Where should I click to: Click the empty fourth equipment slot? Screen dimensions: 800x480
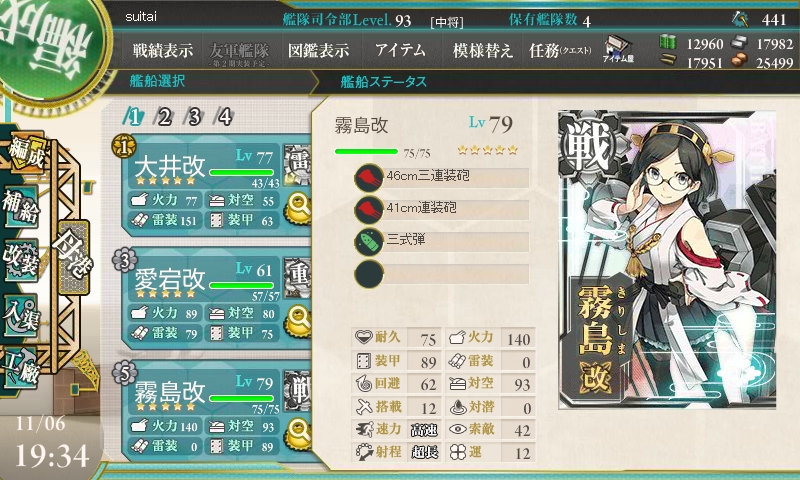[442, 273]
